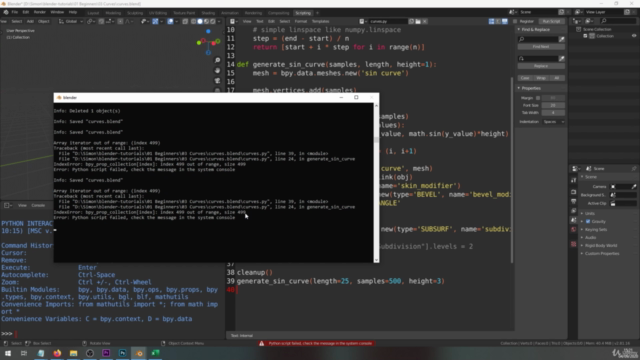Toggle the Wrap search option

click(541, 78)
